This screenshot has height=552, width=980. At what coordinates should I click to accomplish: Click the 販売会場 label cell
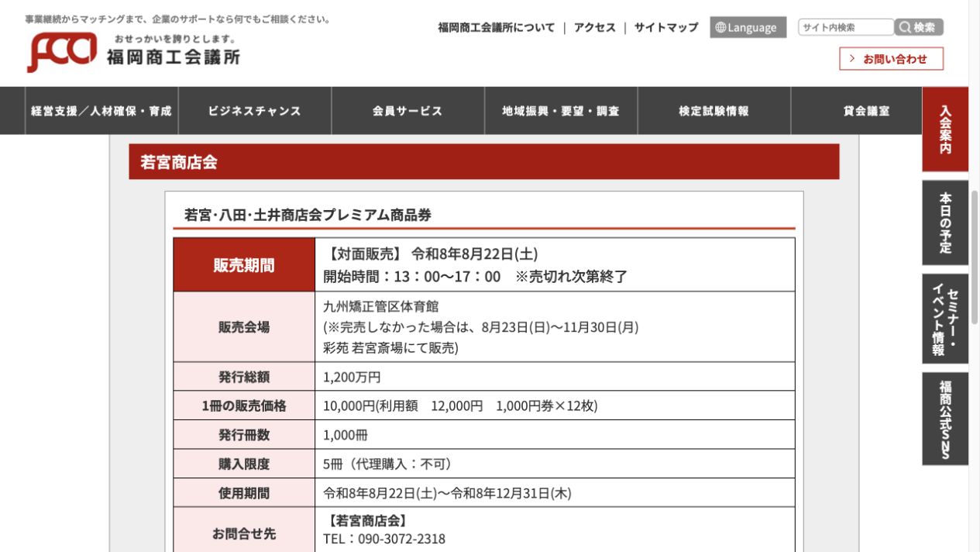[244, 327]
